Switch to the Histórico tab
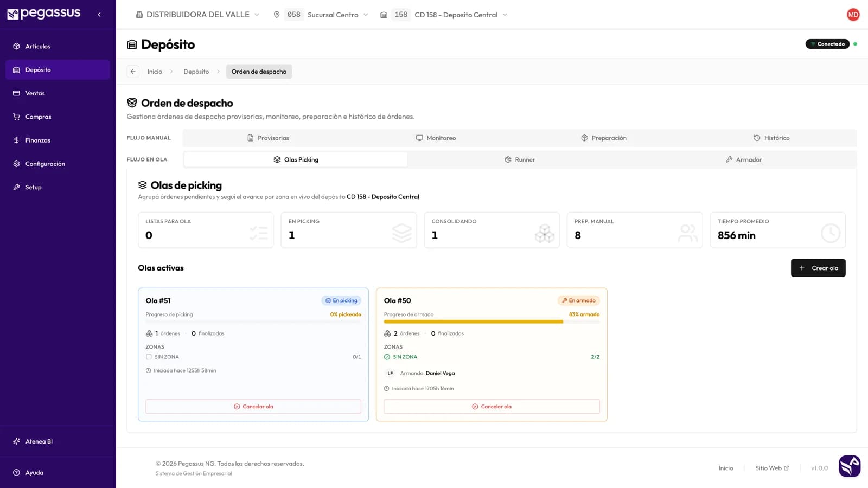This screenshot has width=868, height=488. pyautogui.click(x=771, y=138)
